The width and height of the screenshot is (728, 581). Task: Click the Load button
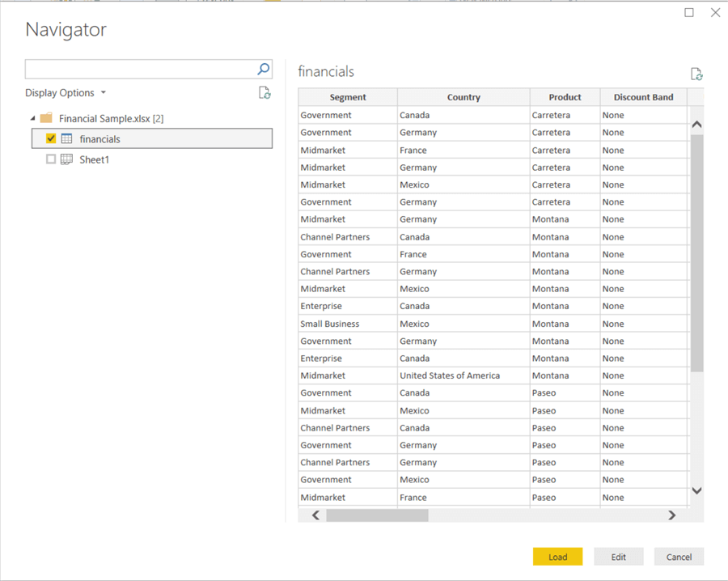tap(557, 557)
